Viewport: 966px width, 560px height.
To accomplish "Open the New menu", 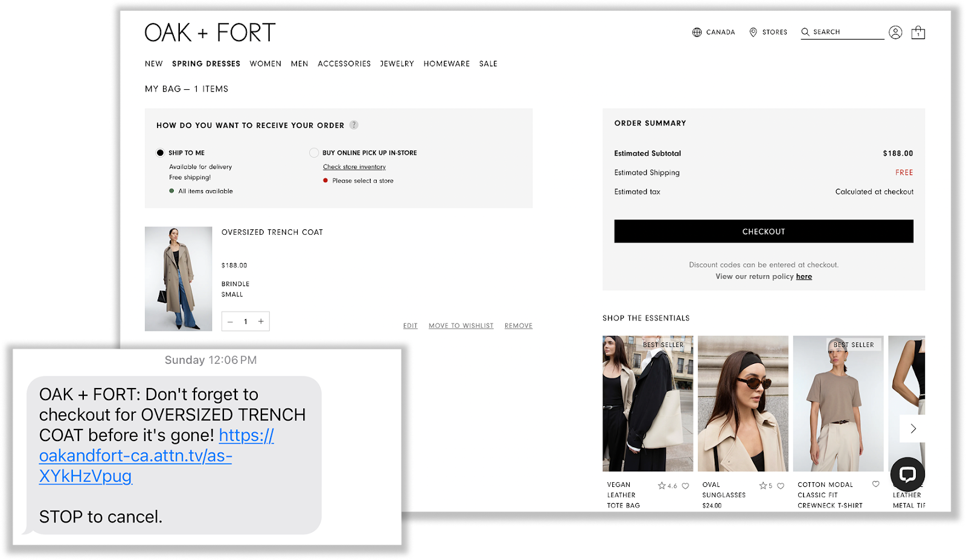I will coord(154,64).
